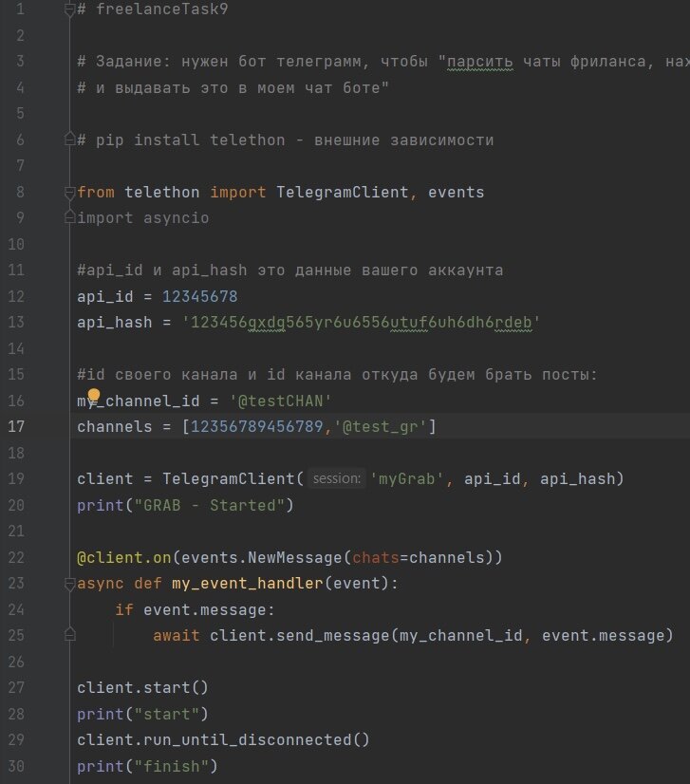Image resolution: width=690 pixels, height=784 pixels.
Task: Collapse my_event_handler function at line 23
Action: tap(70, 583)
